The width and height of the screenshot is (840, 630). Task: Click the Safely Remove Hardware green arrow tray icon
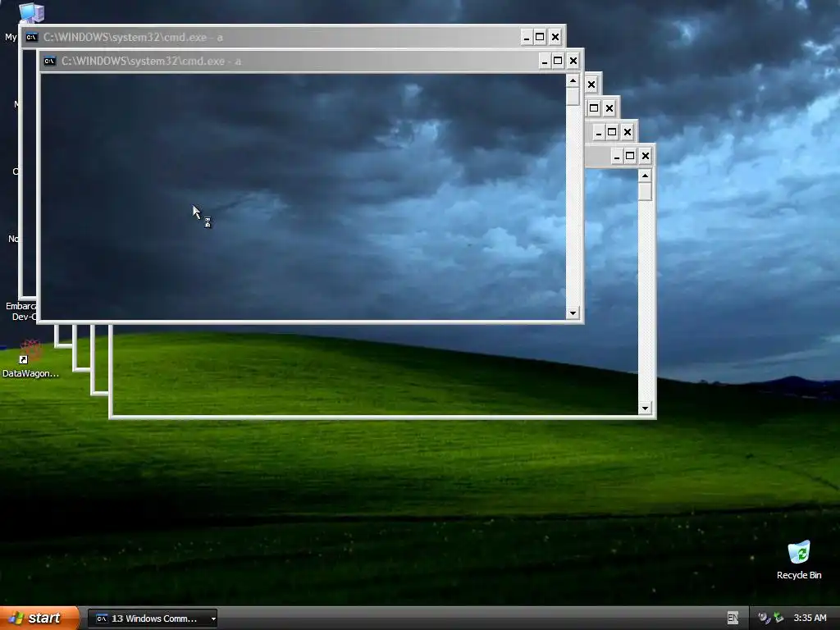coord(778,618)
